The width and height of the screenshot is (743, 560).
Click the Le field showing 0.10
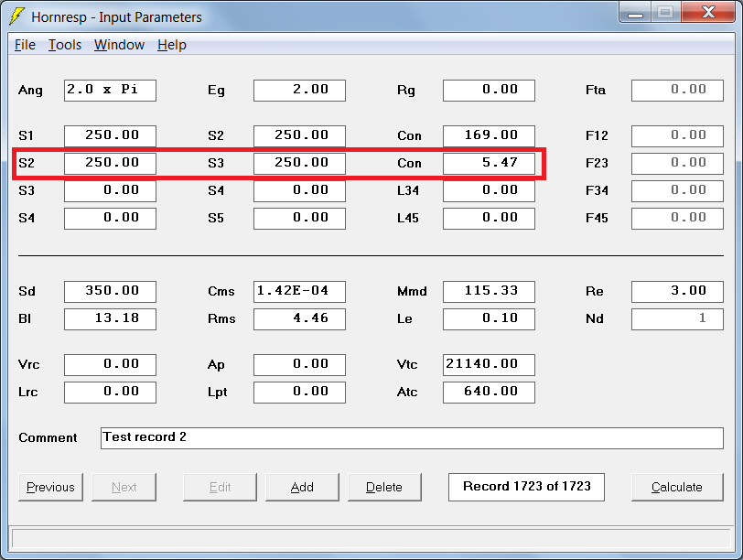pyautogui.click(x=489, y=318)
